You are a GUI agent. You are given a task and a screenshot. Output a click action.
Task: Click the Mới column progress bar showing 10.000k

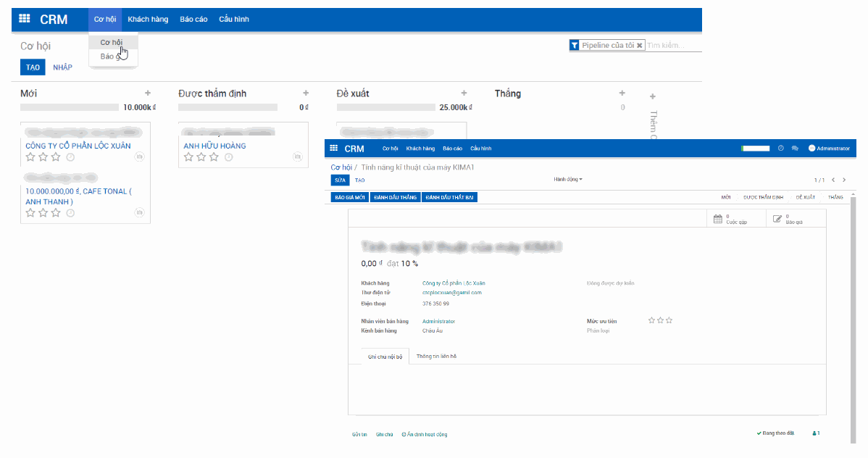[70, 107]
